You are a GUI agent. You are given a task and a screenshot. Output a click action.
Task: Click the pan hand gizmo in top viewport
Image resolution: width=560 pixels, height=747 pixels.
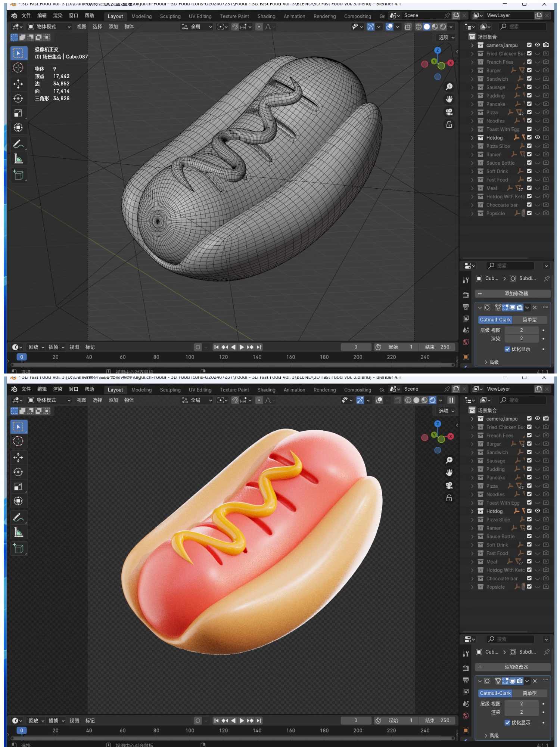[x=449, y=99]
